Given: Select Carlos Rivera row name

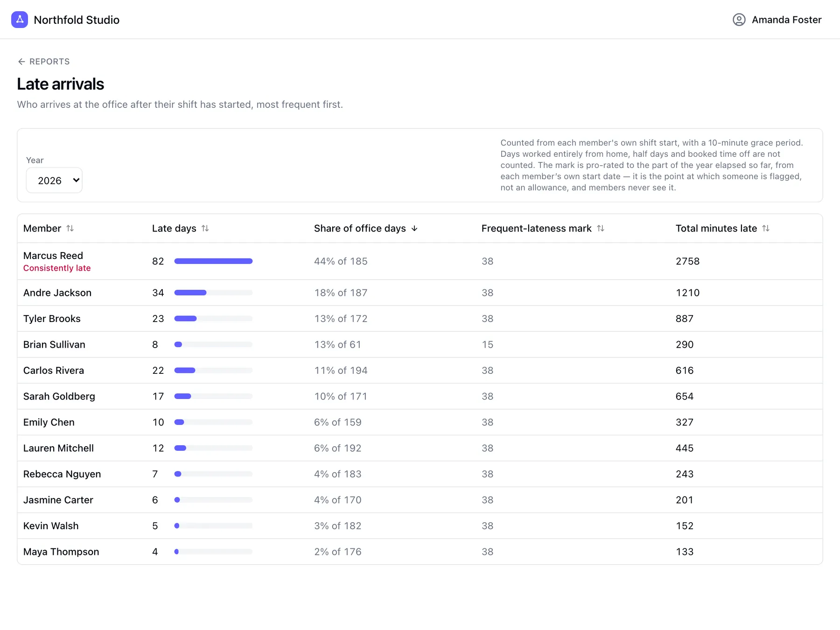Looking at the screenshot, I should click(54, 371).
